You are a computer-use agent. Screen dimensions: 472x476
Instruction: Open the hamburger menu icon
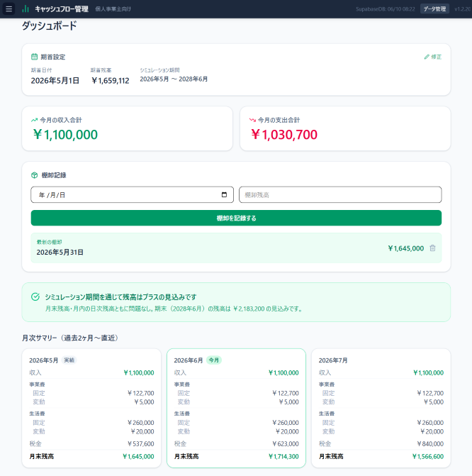pyautogui.click(x=9, y=9)
